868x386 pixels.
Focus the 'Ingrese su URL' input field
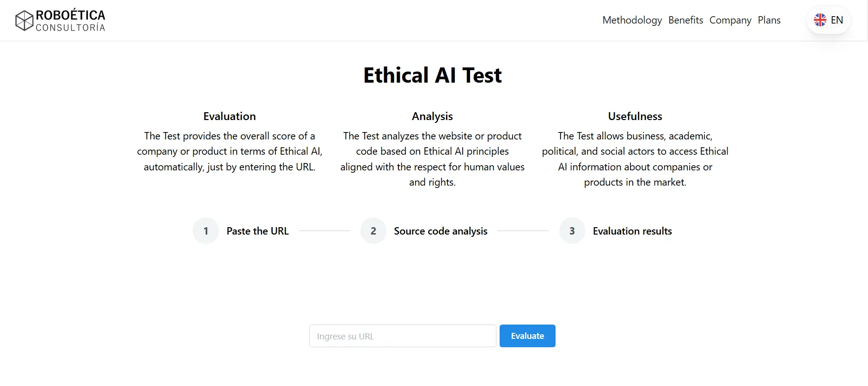coord(402,336)
